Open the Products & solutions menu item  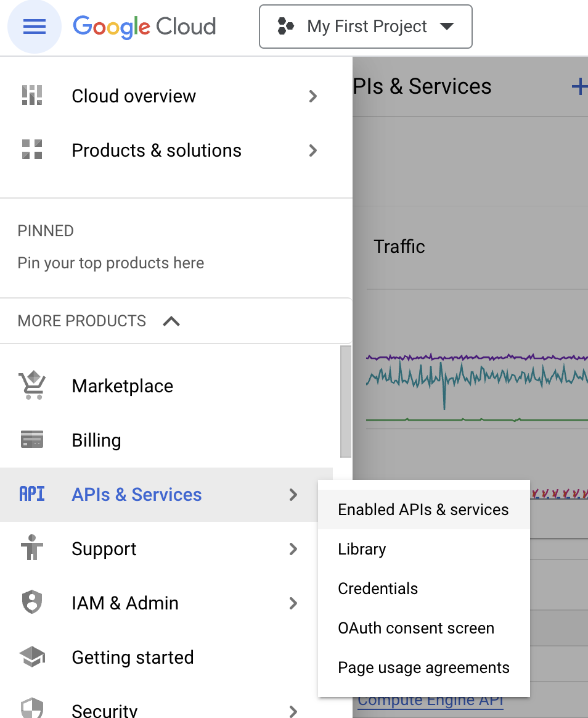[176, 150]
